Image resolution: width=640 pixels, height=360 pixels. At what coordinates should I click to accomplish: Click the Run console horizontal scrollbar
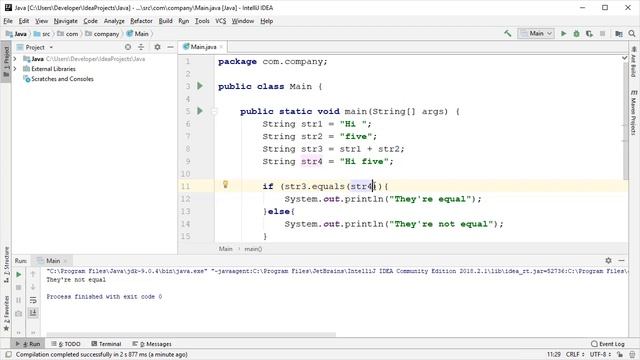(191, 334)
